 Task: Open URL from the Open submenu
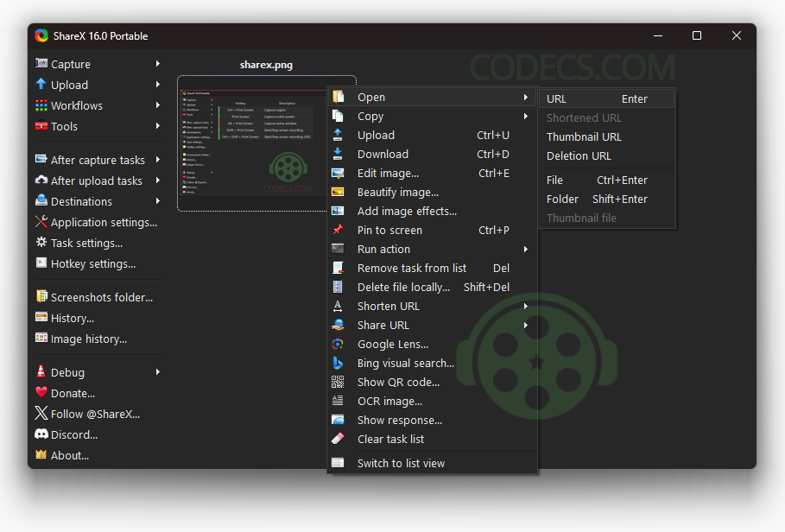tap(607, 98)
